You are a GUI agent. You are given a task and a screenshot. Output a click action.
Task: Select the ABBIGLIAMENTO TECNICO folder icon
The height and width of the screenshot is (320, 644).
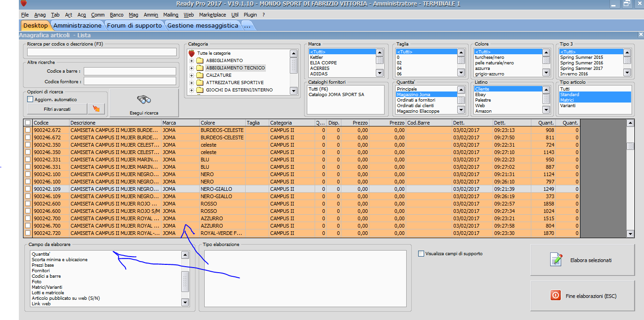pos(200,68)
